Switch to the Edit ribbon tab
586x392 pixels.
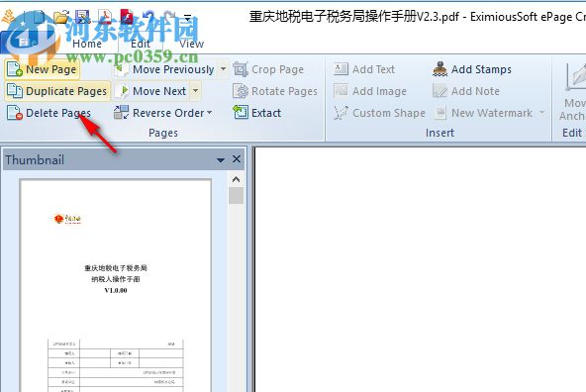click(x=141, y=44)
